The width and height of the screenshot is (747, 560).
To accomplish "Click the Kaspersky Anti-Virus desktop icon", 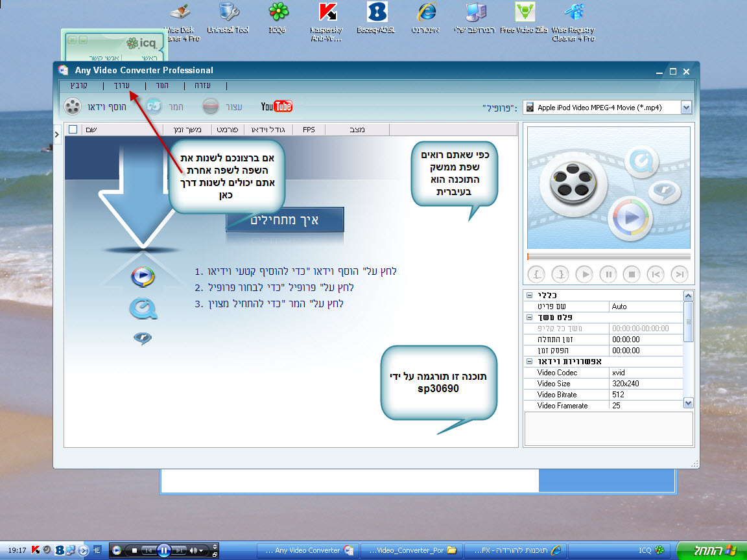I will click(x=327, y=14).
